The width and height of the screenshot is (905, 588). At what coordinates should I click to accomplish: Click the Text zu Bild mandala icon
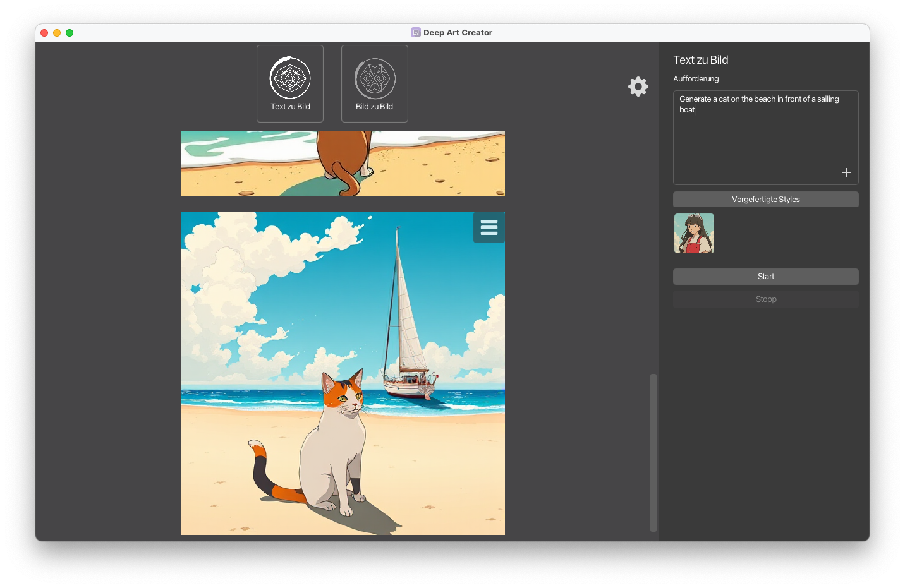click(290, 78)
